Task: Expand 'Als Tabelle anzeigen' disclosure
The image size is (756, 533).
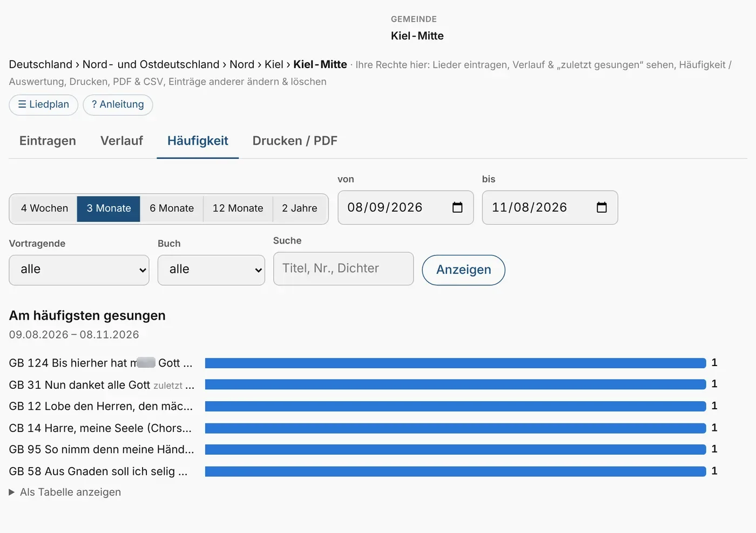Action: coord(65,492)
